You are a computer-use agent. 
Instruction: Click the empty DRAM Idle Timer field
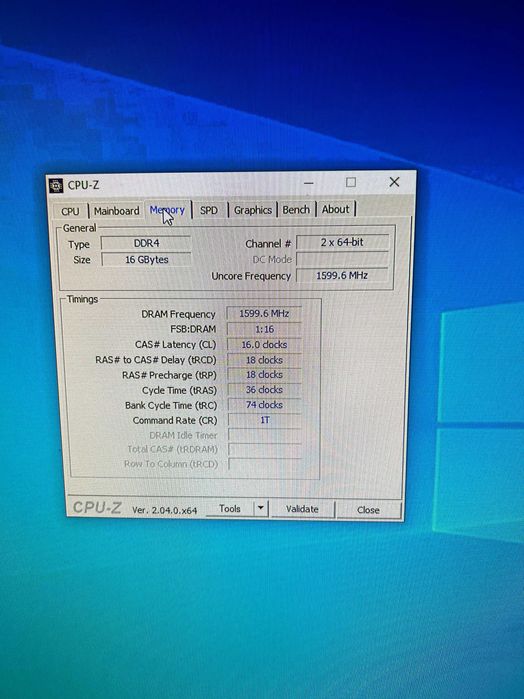tap(265, 435)
